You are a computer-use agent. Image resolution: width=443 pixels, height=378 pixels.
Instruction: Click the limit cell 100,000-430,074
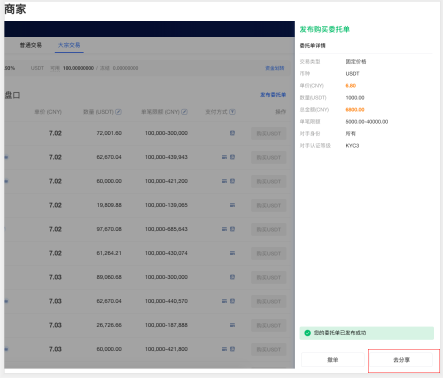click(166, 253)
